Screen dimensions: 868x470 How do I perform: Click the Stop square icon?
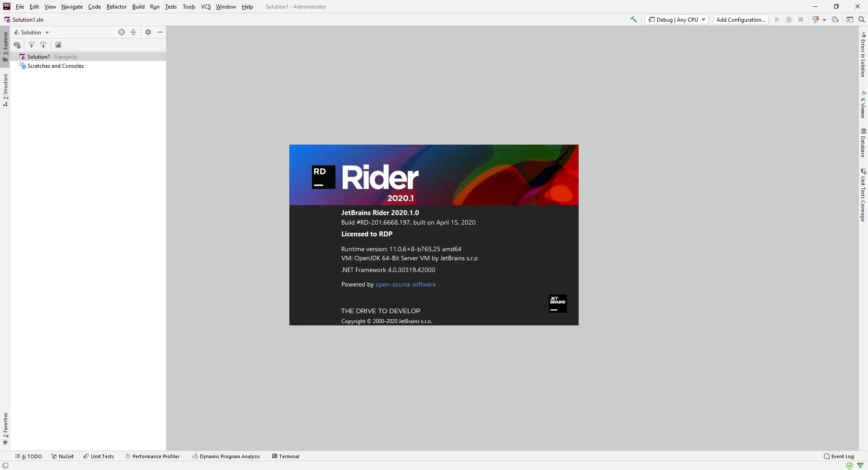tap(801, 19)
